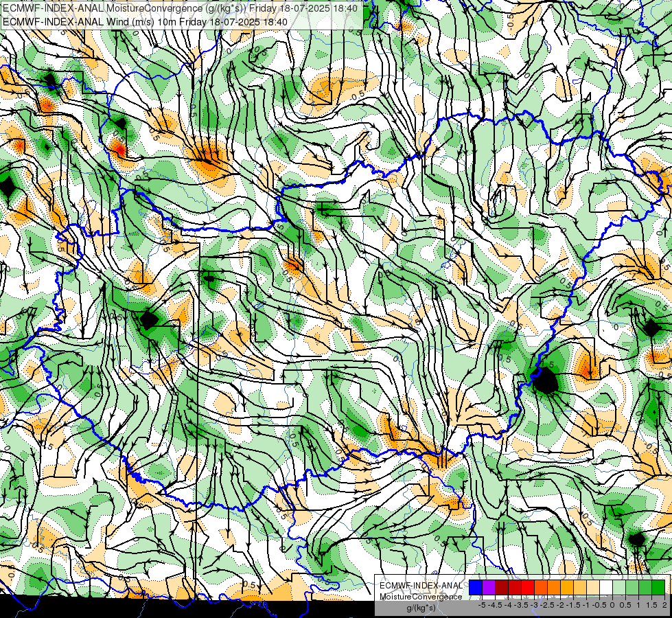
Task: Click the -3.5 legend tick label
Action: (x=522, y=605)
